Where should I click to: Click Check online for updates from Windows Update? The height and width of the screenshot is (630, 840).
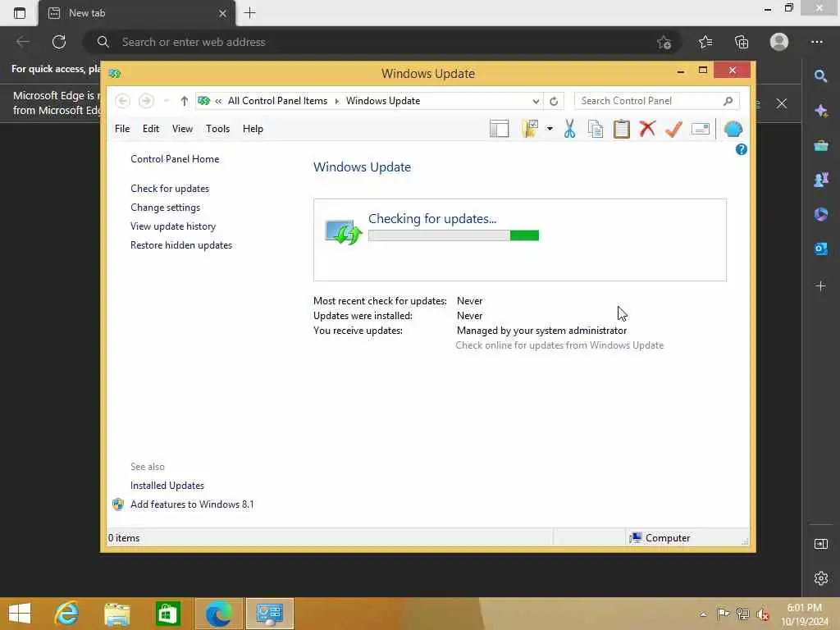(x=559, y=345)
